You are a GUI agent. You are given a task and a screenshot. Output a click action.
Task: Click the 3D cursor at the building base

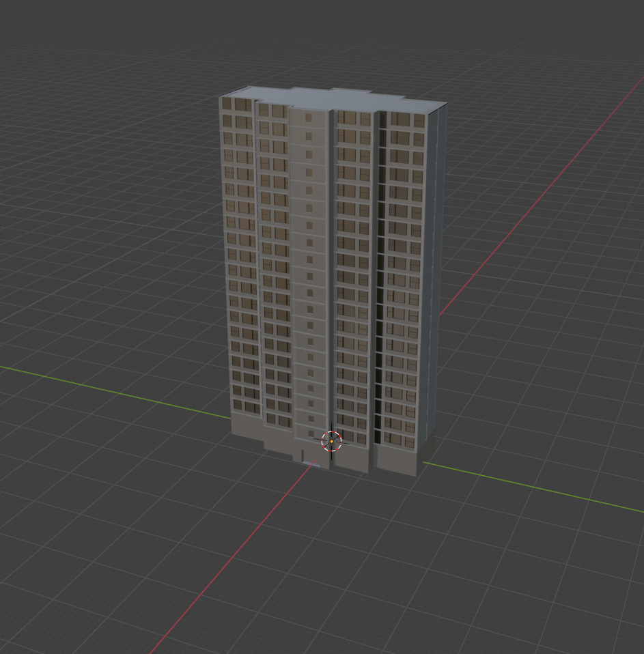[x=332, y=441]
